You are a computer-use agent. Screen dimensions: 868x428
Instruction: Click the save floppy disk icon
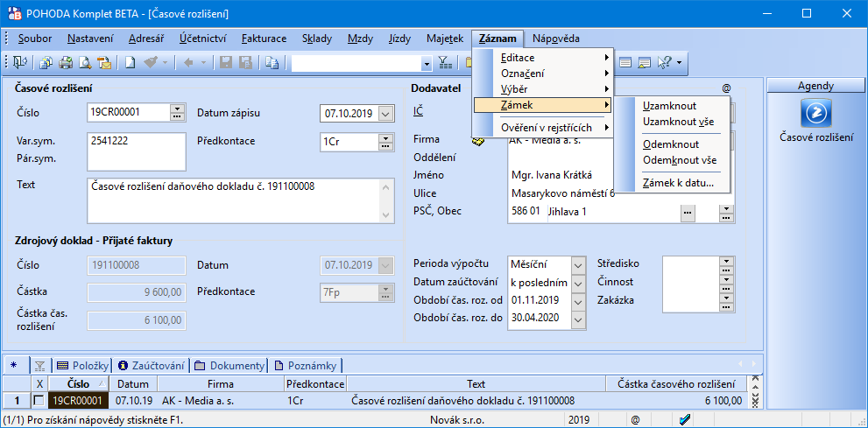(226, 62)
